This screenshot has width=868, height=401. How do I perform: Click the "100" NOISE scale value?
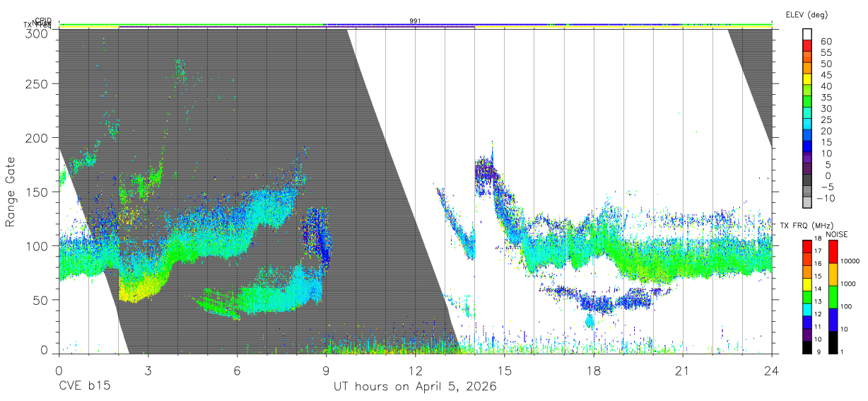tap(846, 307)
